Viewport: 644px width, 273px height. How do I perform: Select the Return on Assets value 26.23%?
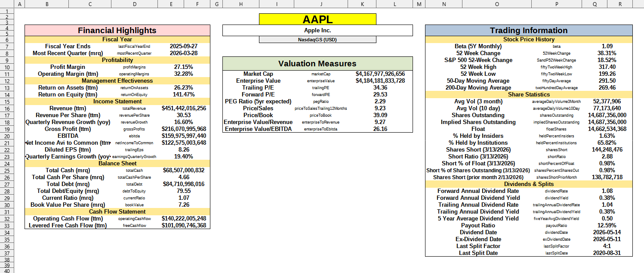(x=184, y=87)
